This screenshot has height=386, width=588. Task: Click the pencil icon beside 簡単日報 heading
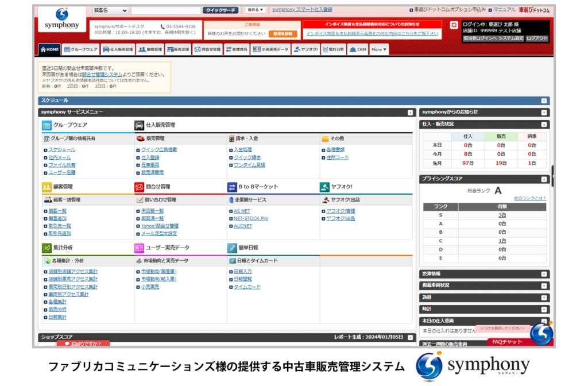(x=232, y=248)
